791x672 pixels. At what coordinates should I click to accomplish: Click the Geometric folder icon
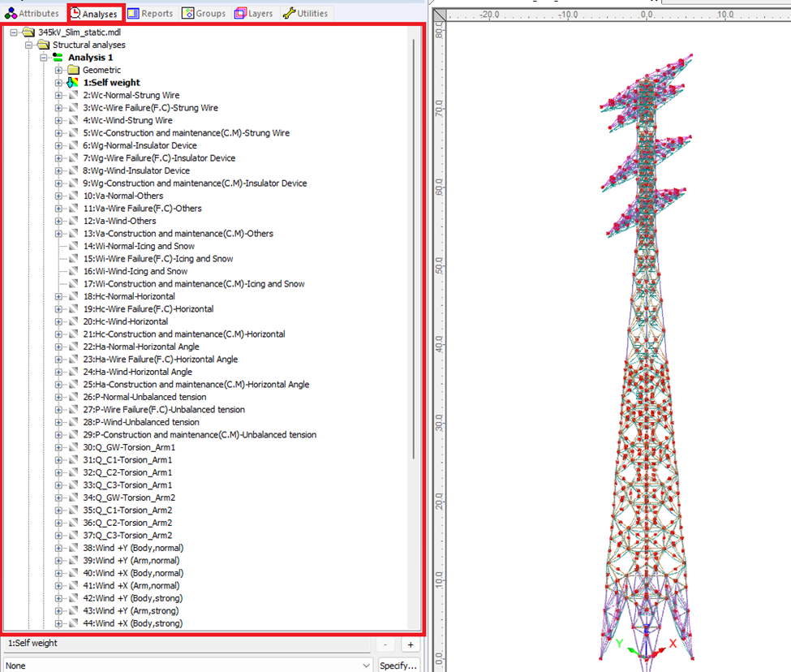pyautogui.click(x=73, y=71)
